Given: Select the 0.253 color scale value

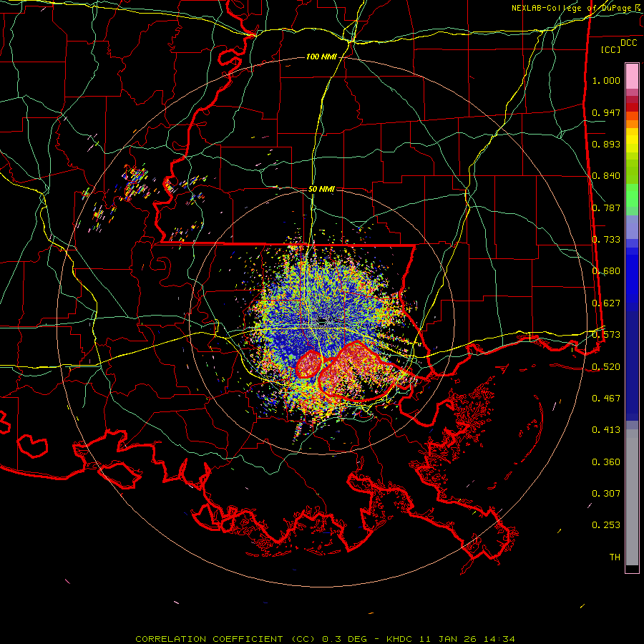Looking at the screenshot, I should 606,525.
